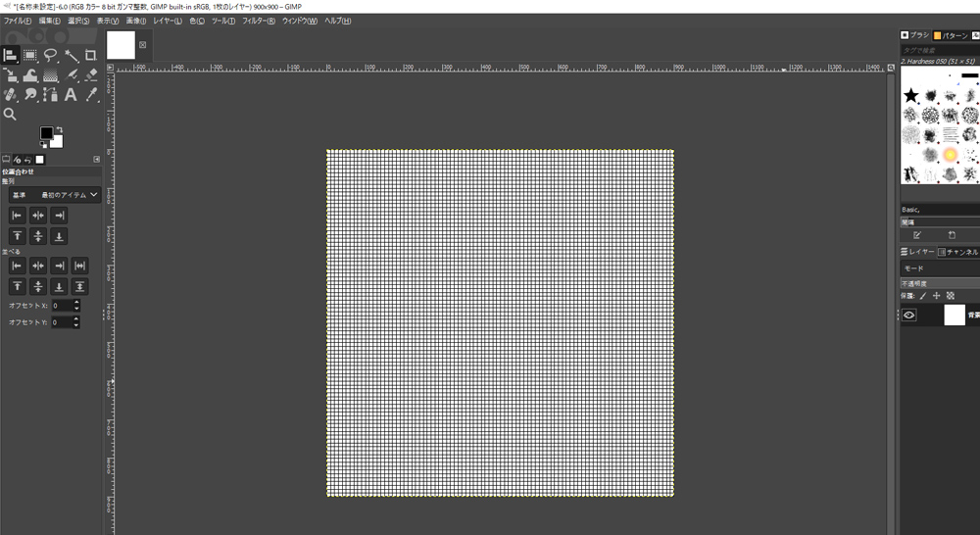Image resolution: width=980 pixels, height=535 pixels.
Task: Select the Align tool in toolbox
Action: tap(10, 56)
